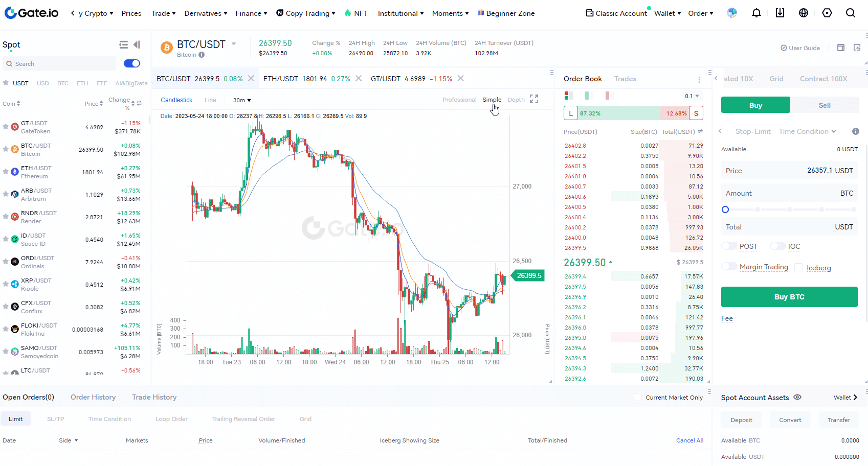The width and height of the screenshot is (868, 466).
Task: Show favorites star filter in coin tabs
Action: point(6,83)
